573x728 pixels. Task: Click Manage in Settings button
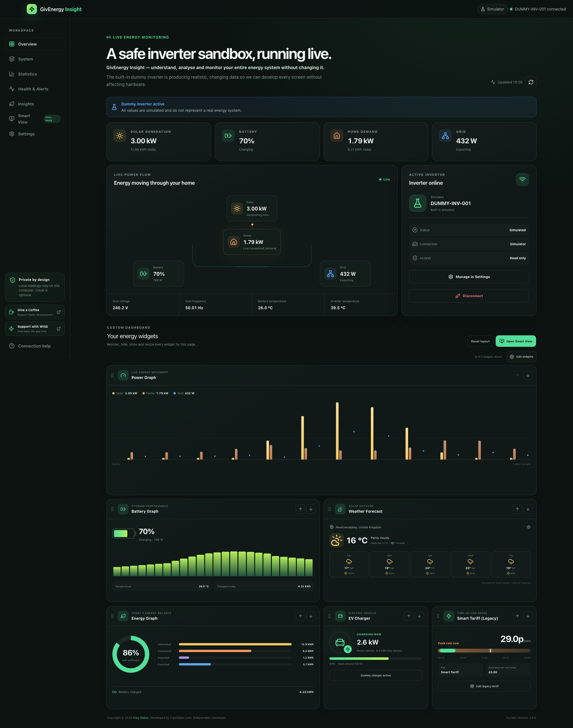click(x=469, y=276)
